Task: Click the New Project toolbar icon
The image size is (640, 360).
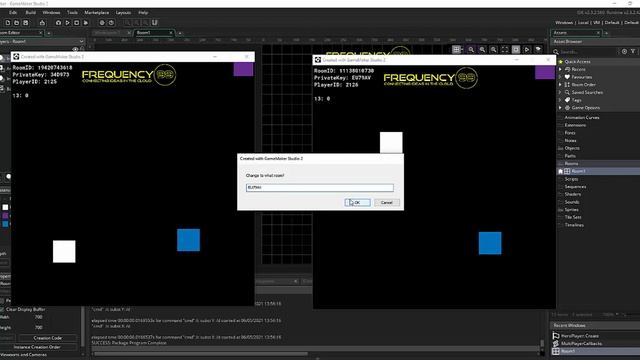Action: 8,23
